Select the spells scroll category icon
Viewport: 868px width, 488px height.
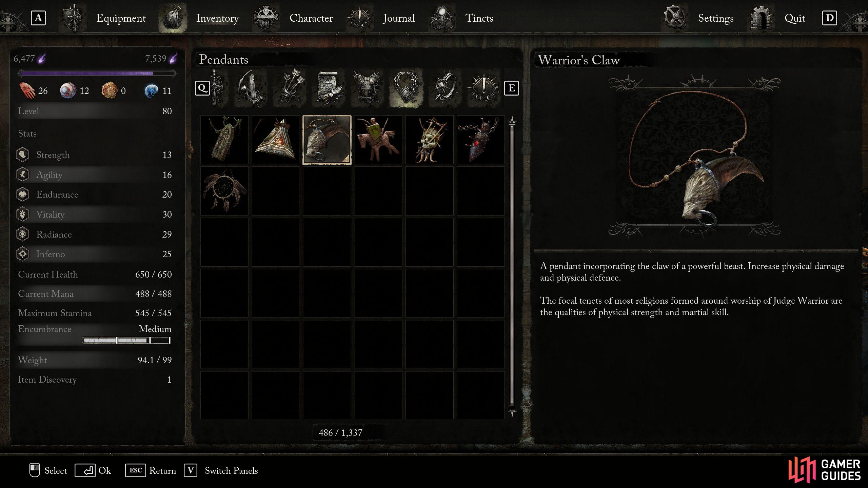point(329,88)
